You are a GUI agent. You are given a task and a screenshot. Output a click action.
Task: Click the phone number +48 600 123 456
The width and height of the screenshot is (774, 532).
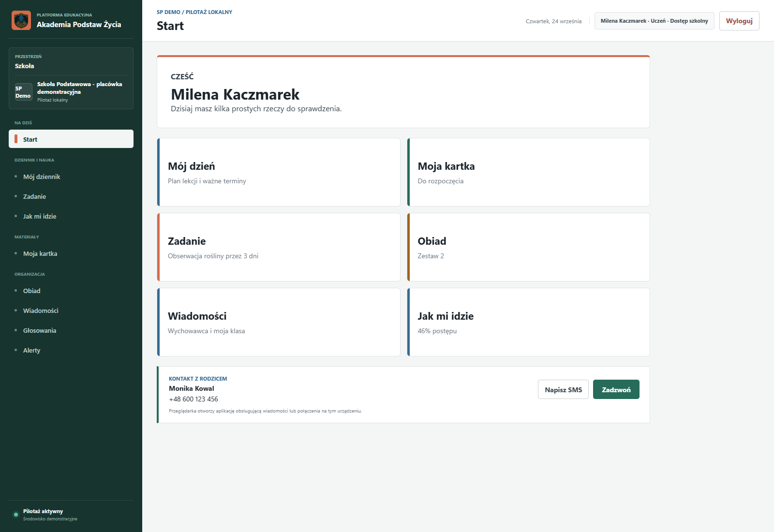tap(193, 399)
